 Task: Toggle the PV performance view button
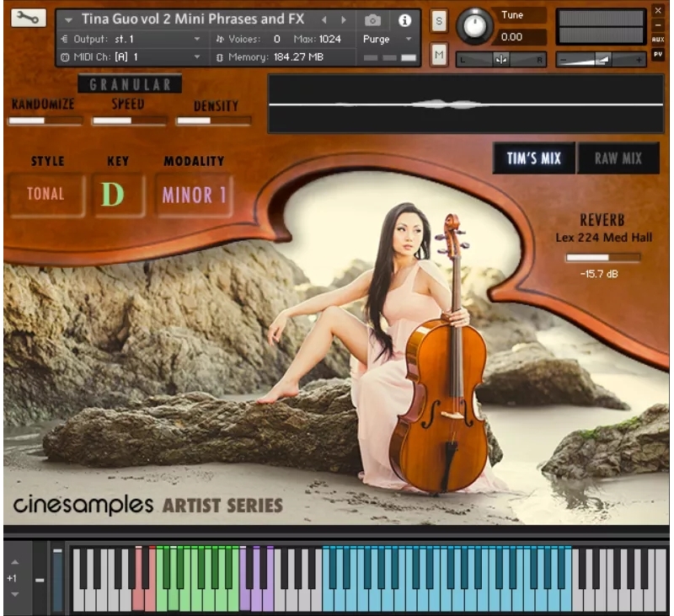[658, 55]
